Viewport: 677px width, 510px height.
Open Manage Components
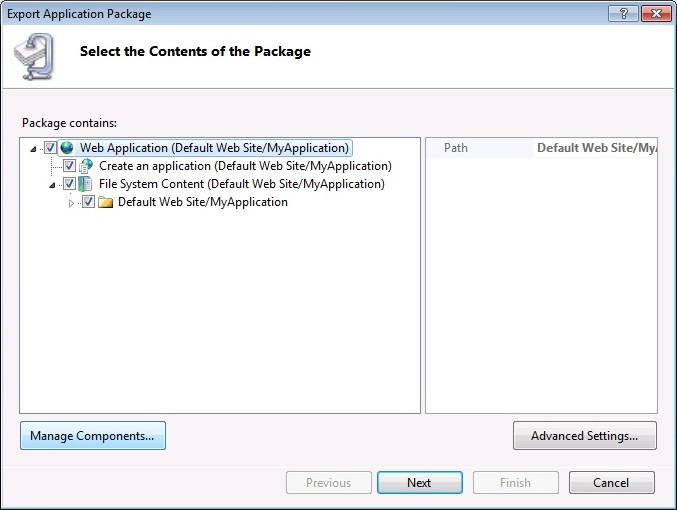[92, 436]
